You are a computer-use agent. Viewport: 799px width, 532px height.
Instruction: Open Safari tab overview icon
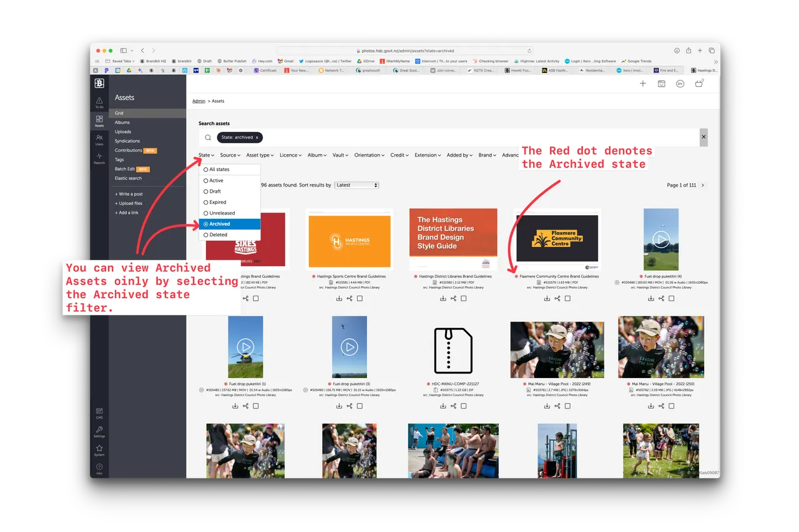click(712, 51)
